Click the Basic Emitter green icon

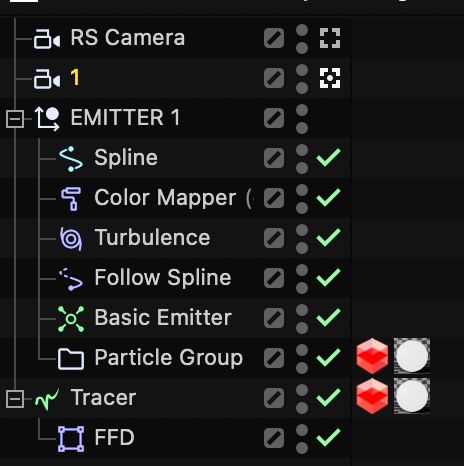(71, 319)
